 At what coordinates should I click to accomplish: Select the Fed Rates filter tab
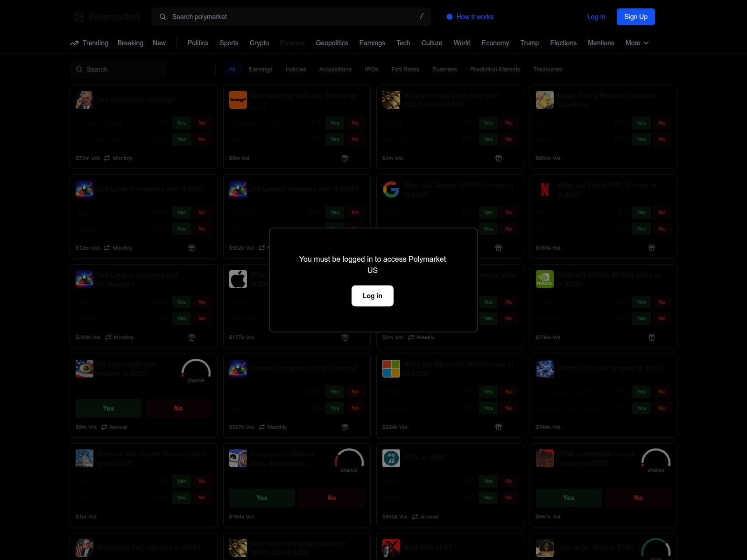click(x=405, y=70)
